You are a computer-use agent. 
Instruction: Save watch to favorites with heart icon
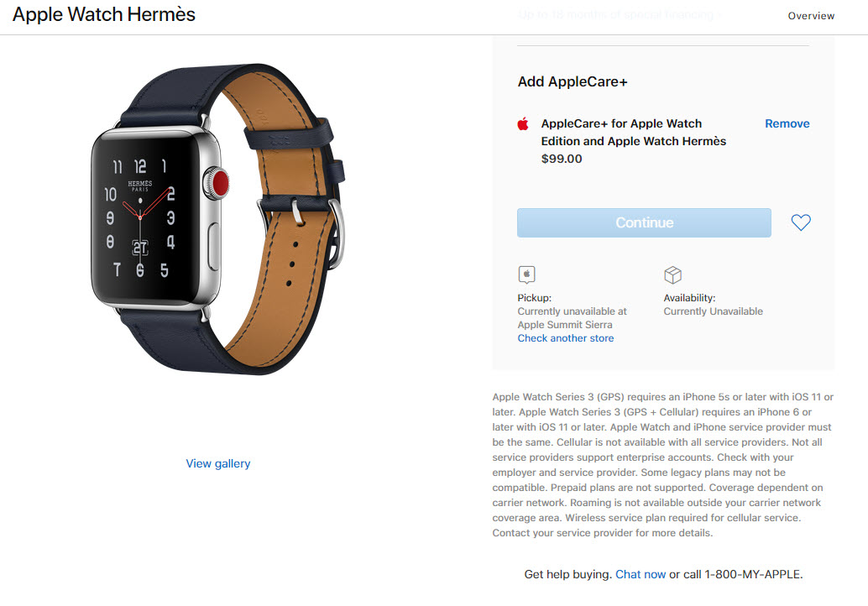pos(801,222)
